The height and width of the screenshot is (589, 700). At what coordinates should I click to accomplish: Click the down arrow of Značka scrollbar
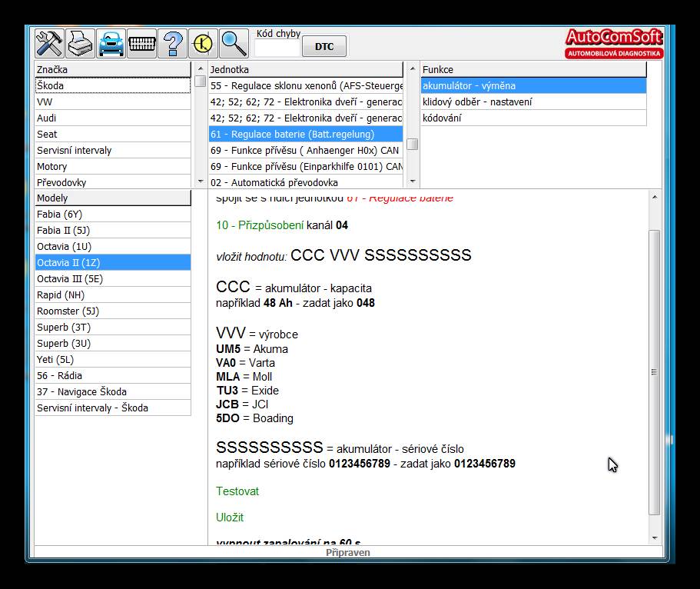pos(201,181)
